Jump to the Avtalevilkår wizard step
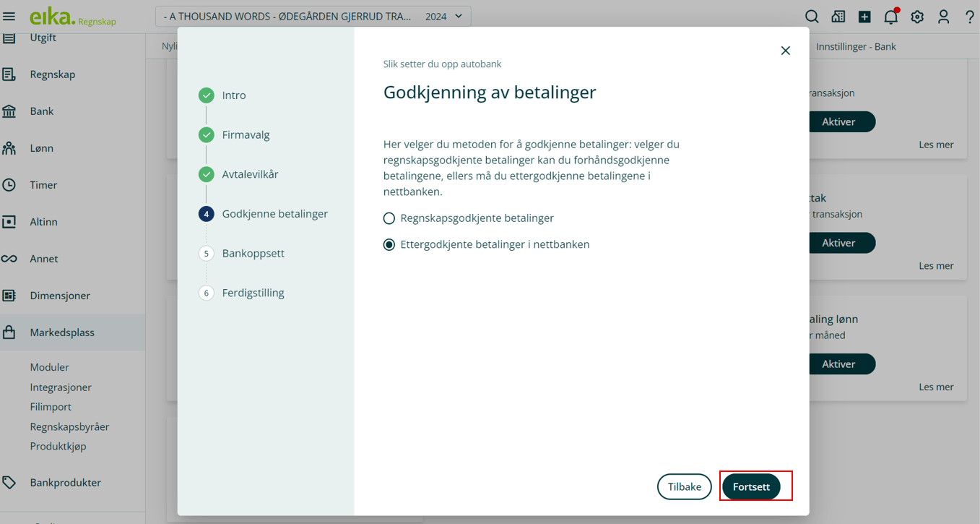The width and height of the screenshot is (980, 524). point(250,174)
